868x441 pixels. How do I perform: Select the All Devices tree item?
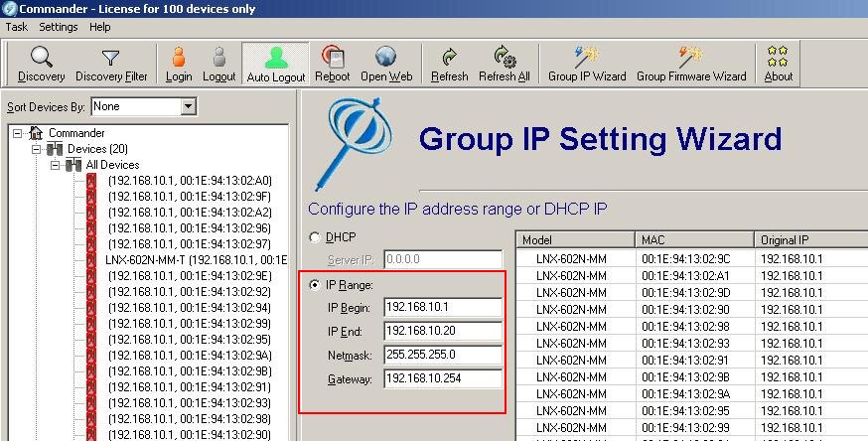(112, 165)
